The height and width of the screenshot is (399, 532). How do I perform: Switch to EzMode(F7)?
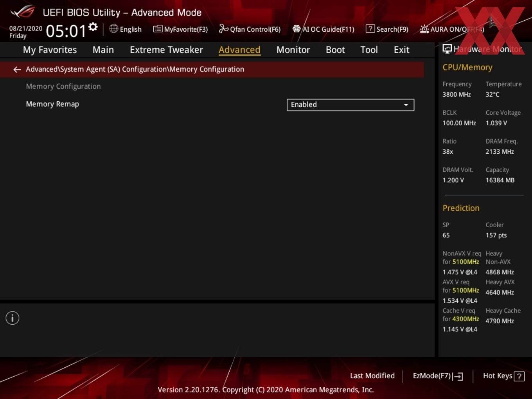[438, 376]
